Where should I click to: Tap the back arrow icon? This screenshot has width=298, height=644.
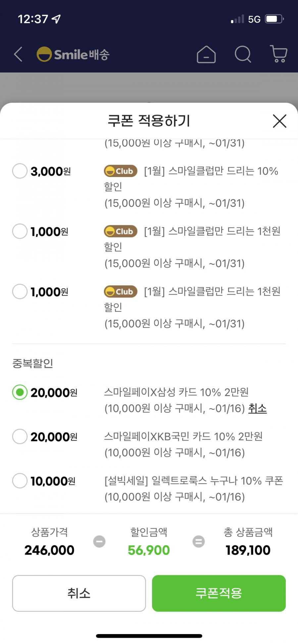click(x=18, y=54)
